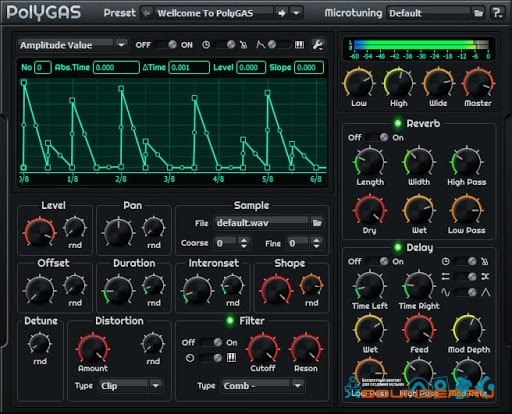Click the default.wav sample file field
512x414 pixels.
pos(262,223)
